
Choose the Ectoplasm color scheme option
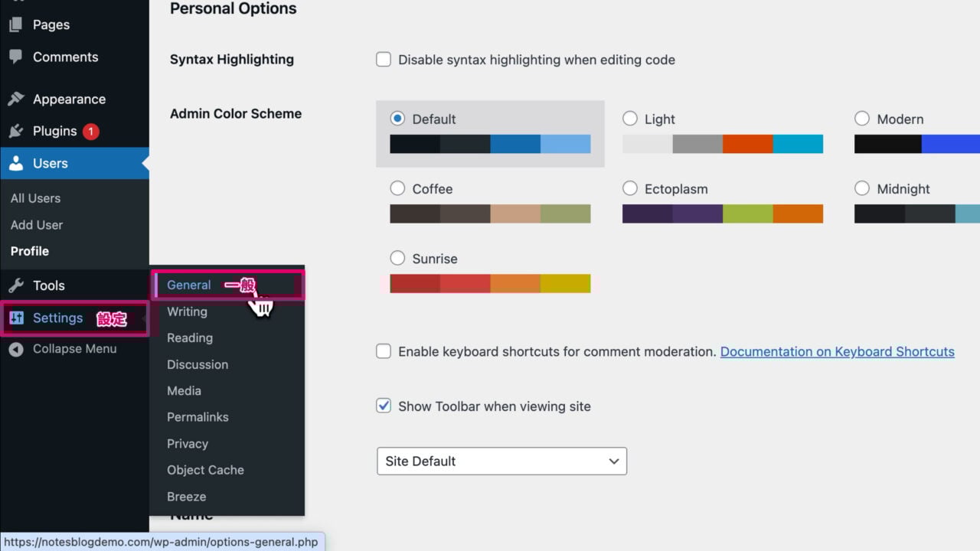630,189
